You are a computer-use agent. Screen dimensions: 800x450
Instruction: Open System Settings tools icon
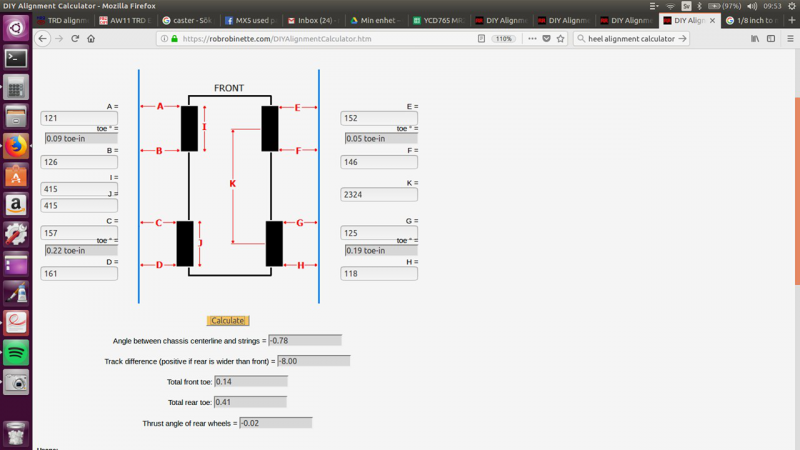tap(16, 235)
